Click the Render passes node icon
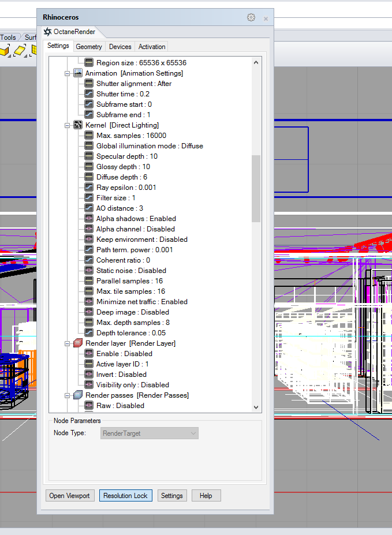This screenshot has height=535, width=392. (x=78, y=395)
